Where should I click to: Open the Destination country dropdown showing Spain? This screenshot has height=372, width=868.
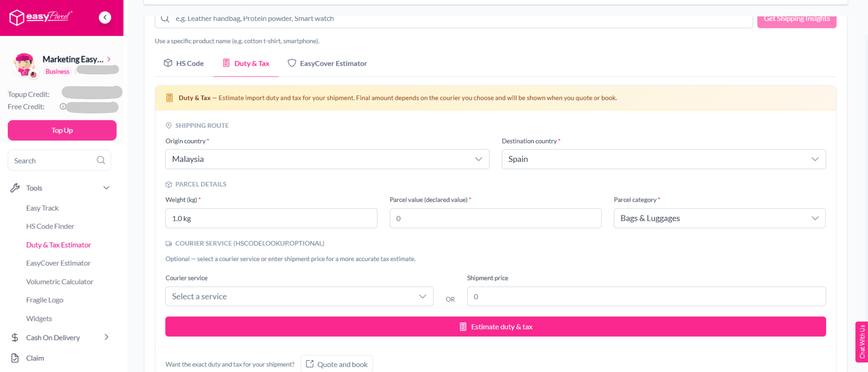click(664, 159)
